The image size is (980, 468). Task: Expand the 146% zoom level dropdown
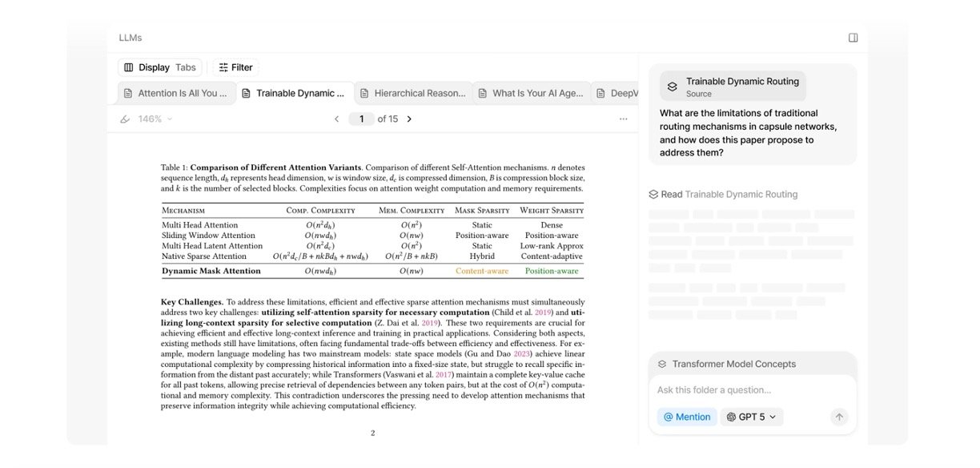tap(155, 119)
